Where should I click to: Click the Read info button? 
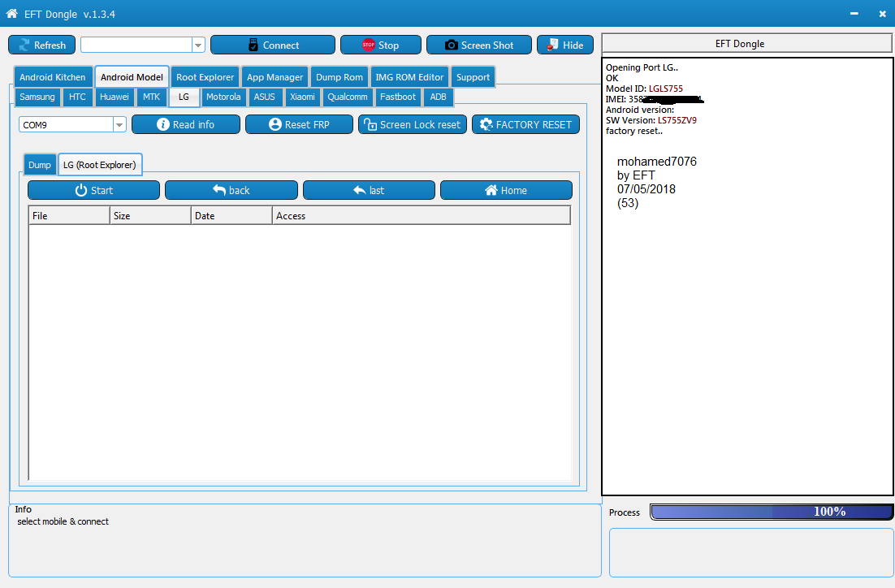coord(186,124)
